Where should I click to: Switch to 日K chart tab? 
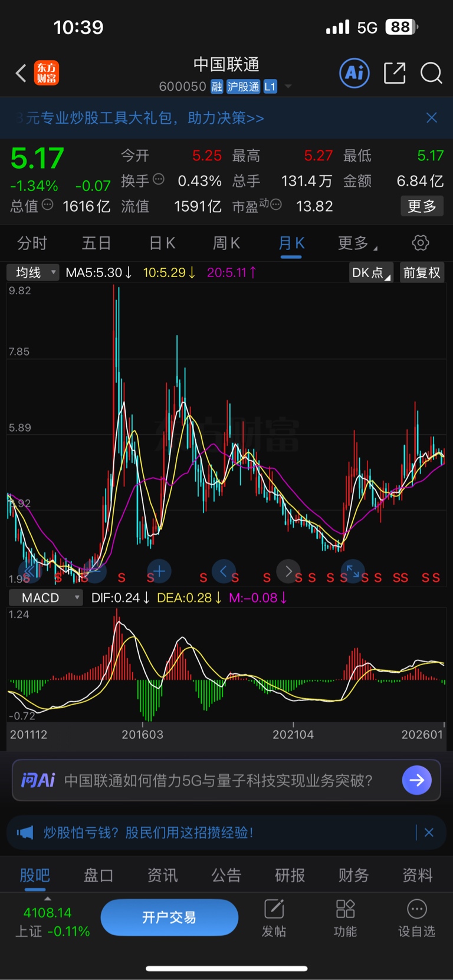(162, 243)
